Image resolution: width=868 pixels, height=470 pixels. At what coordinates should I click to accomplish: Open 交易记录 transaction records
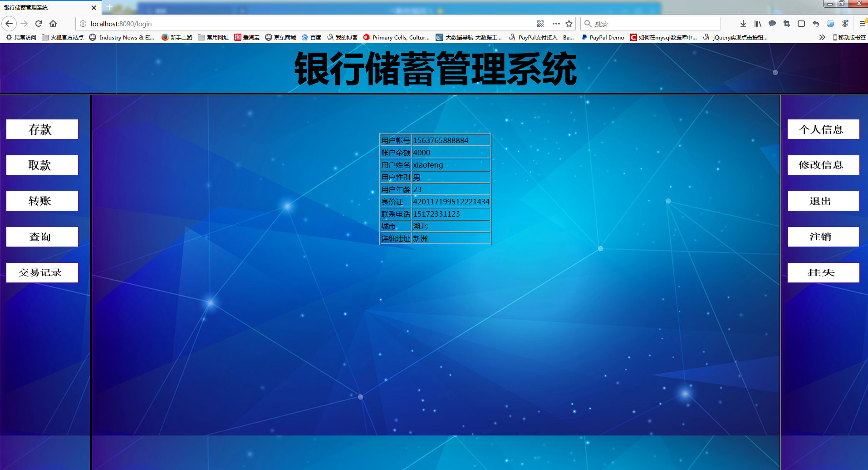click(42, 272)
